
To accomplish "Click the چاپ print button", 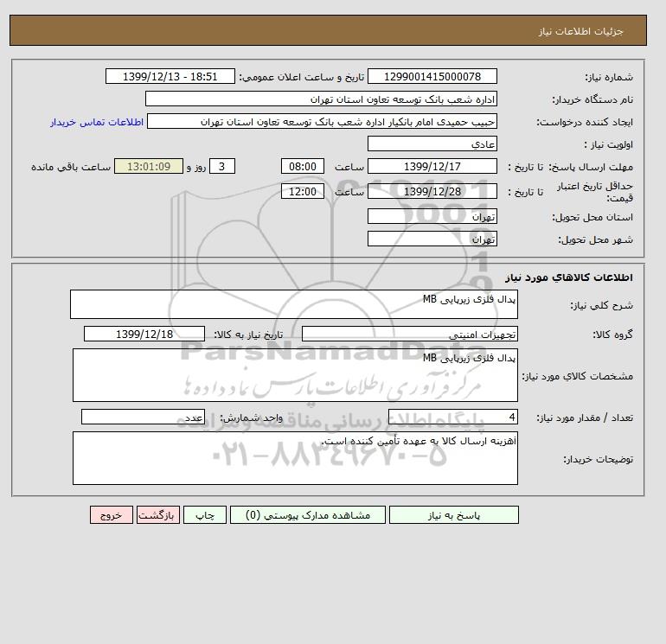I will coord(205,515).
